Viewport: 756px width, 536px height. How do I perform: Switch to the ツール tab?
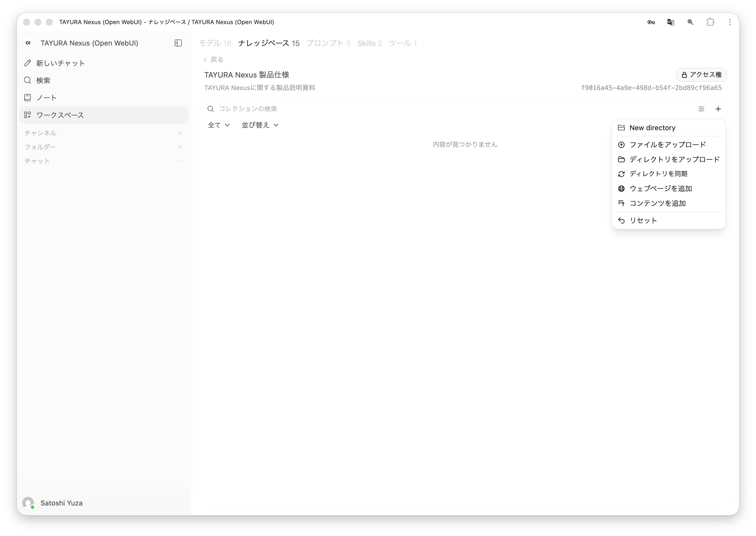coord(403,43)
